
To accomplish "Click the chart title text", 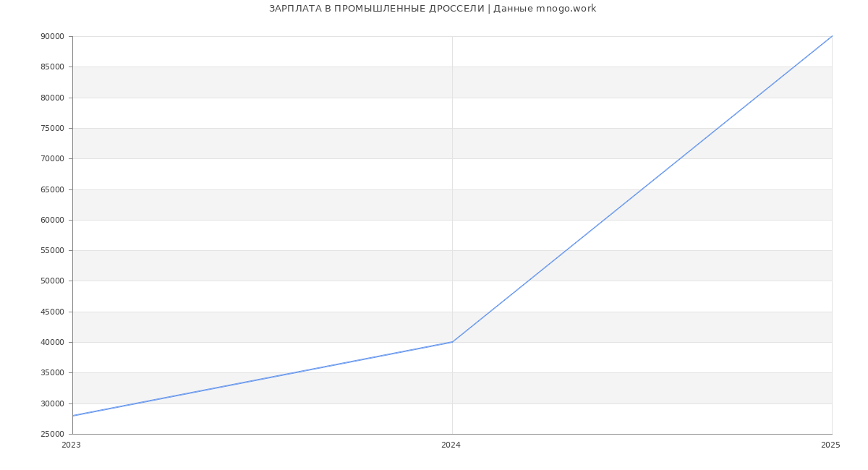I will point(433,9).
